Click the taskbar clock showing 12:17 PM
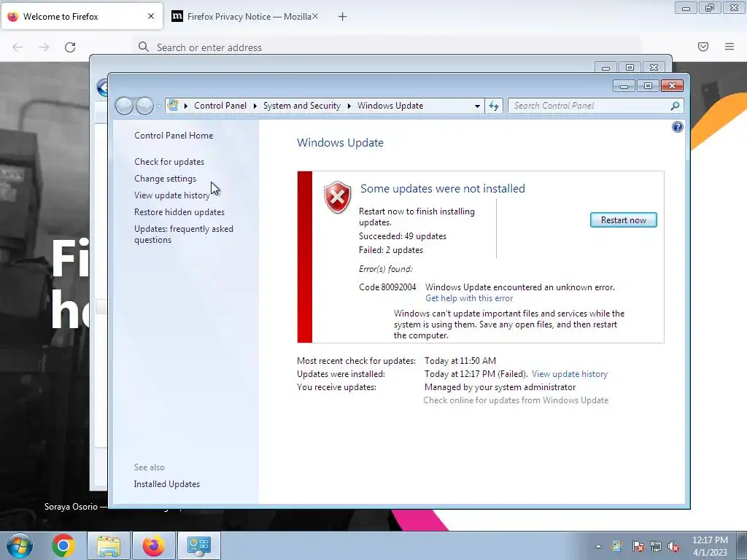 point(710,546)
